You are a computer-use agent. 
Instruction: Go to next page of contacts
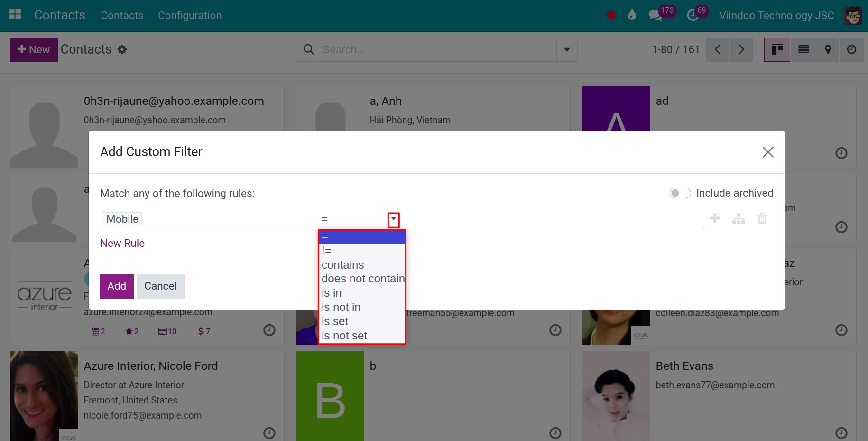tap(741, 49)
